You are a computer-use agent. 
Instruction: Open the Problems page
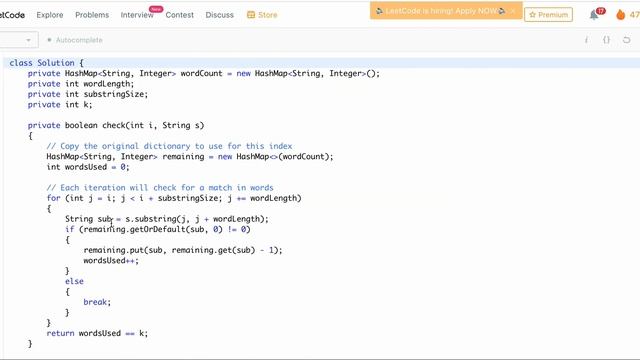click(x=92, y=15)
